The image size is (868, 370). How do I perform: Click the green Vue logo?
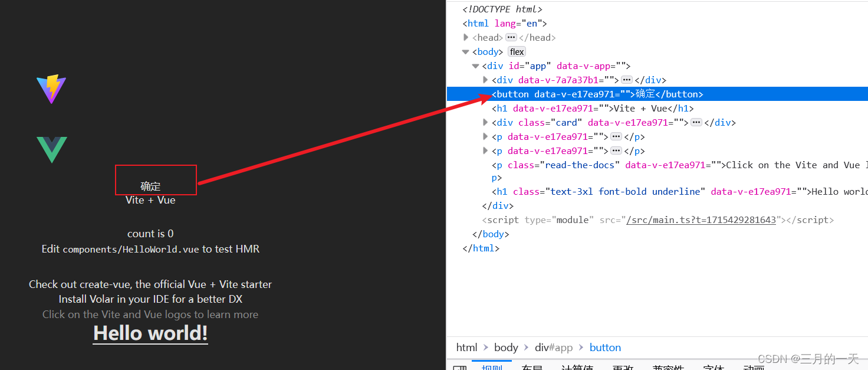click(52, 150)
